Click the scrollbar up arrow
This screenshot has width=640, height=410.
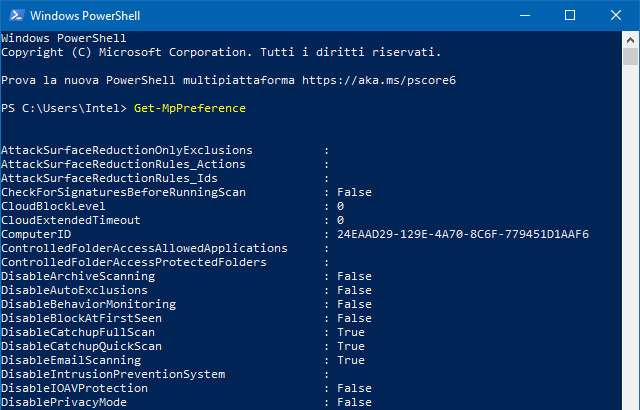pos(631,38)
